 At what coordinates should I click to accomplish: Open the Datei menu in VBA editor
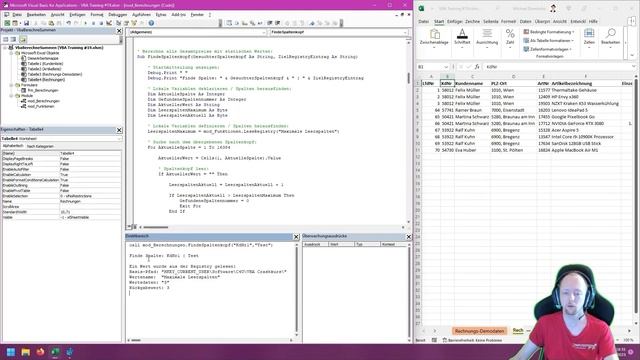[x=17, y=15]
